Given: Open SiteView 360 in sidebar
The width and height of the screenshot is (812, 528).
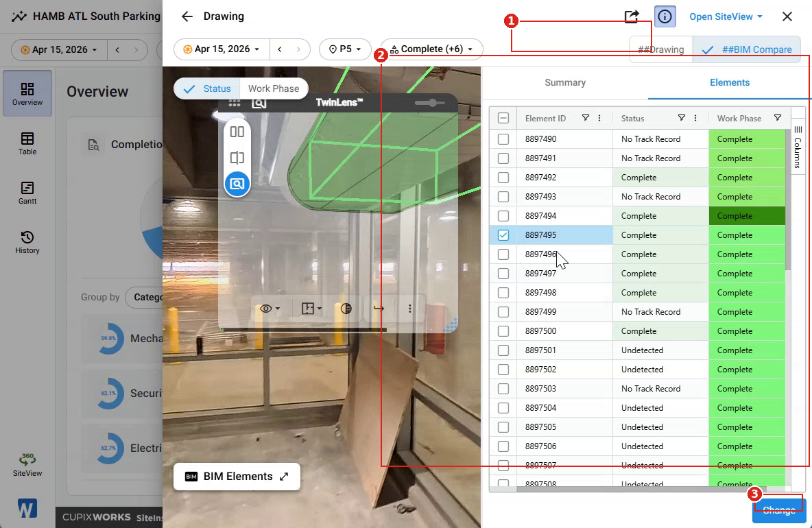Looking at the screenshot, I should coord(27,464).
